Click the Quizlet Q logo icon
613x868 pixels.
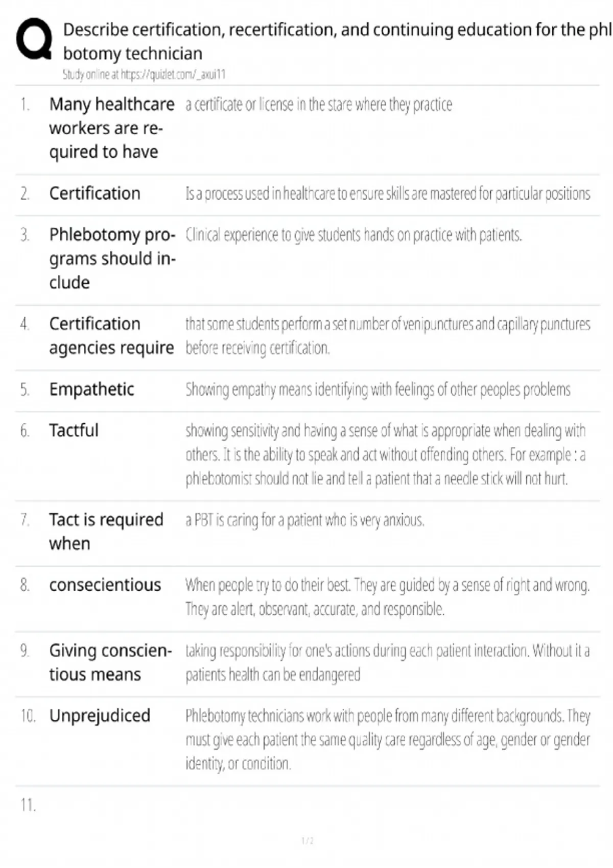click(34, 39)
